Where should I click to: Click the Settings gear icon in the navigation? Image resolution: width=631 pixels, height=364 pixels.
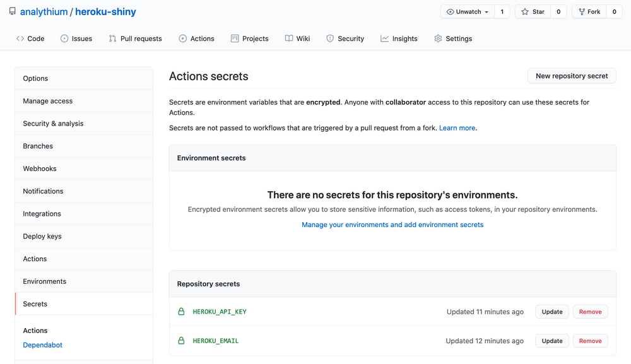click(437, 38)
